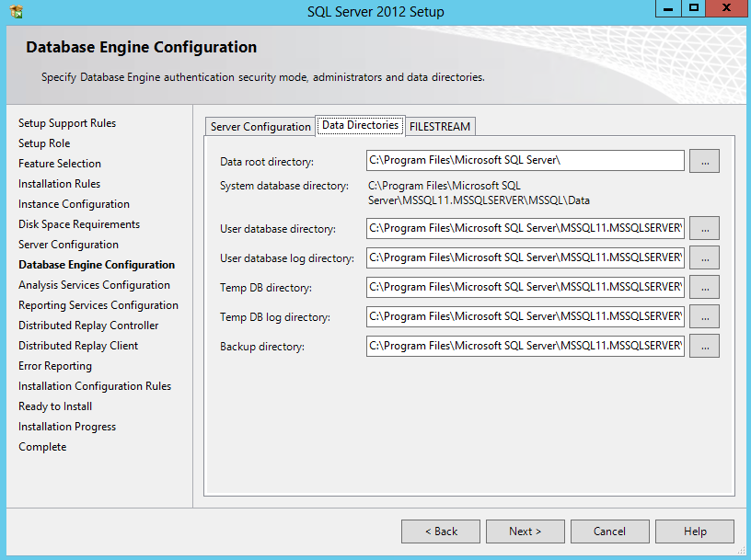The height and width of the screenshot is (560, 751).
Task: Go back to the previous setup page
Action: click(x=441, y=531)
